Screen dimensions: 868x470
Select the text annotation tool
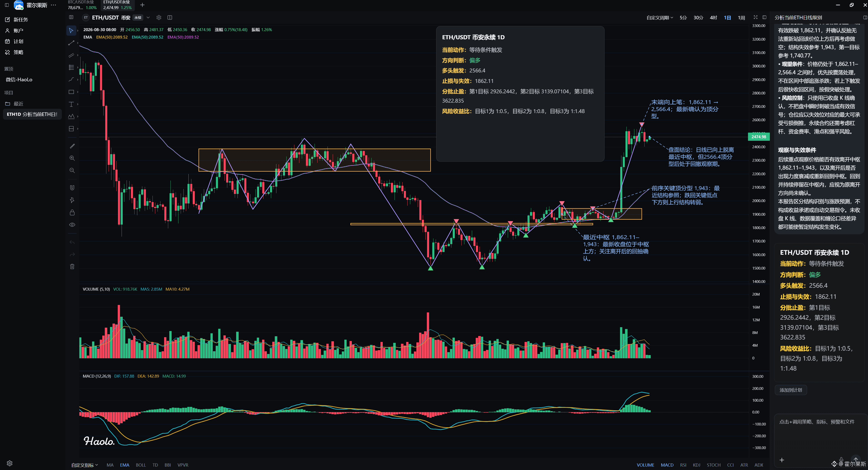71,104
